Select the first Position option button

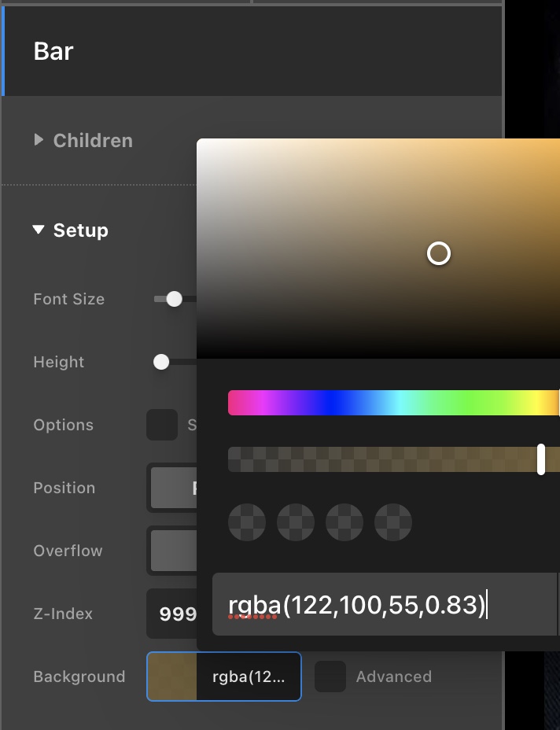pyautogui.click(x=172, y=488)
